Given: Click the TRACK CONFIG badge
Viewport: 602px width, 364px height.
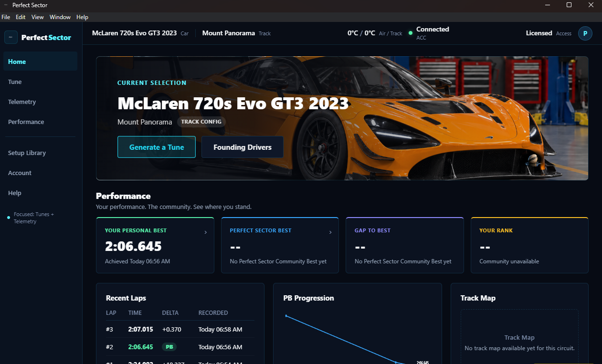Looking at the screenshot, I should (201, 122).
